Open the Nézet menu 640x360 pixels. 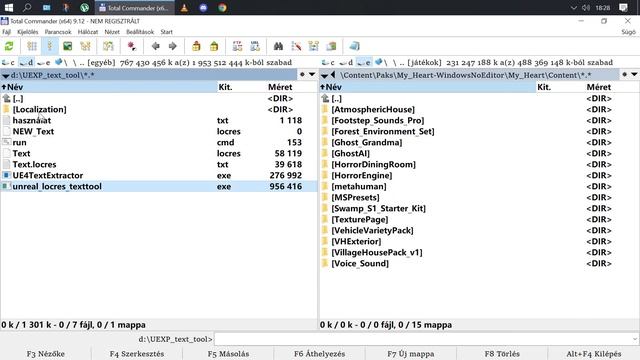(112, 32)
